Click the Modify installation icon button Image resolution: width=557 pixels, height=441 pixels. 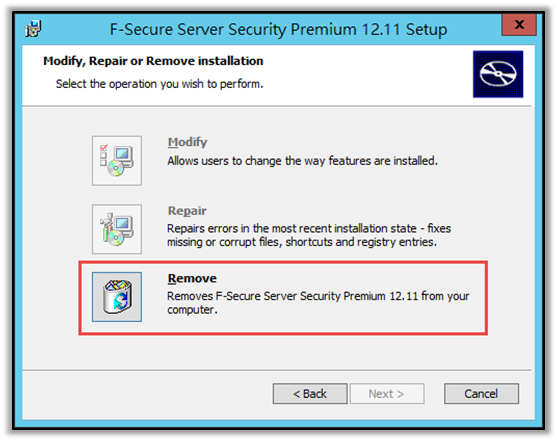[117, 160]
